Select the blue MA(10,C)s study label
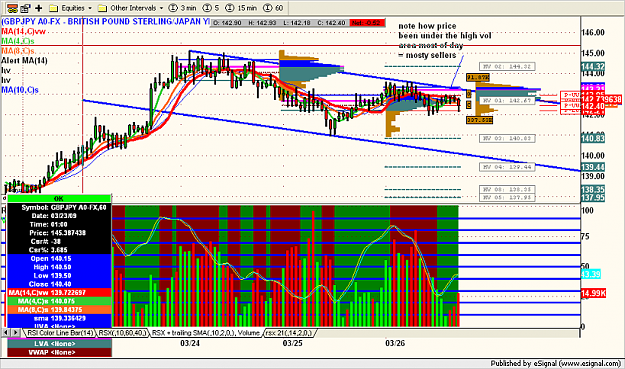 coord(20,90)
